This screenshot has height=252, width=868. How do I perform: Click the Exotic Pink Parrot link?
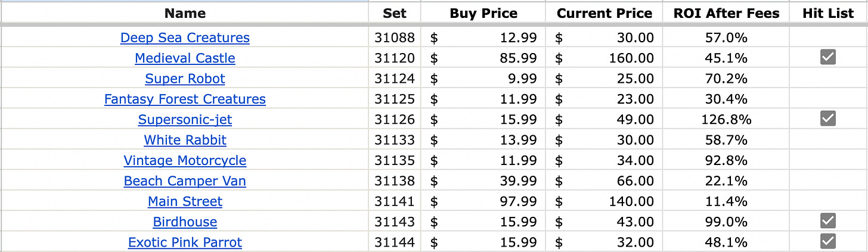(185, 242)
